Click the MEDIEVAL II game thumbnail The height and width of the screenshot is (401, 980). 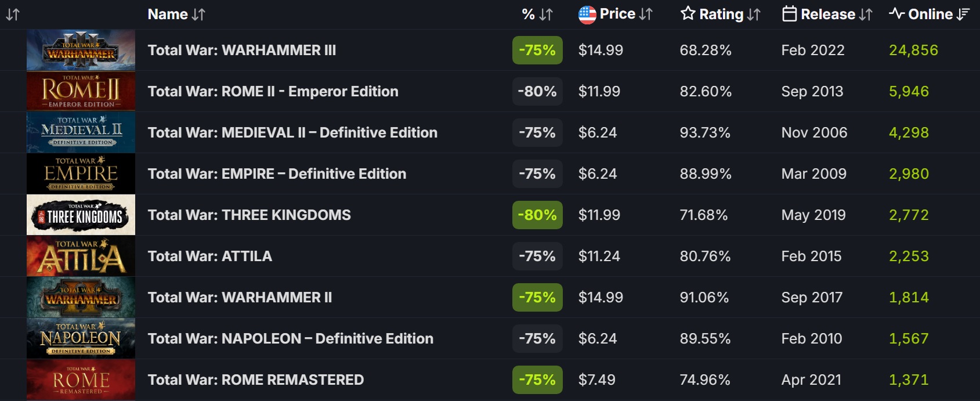pos(81,133)
